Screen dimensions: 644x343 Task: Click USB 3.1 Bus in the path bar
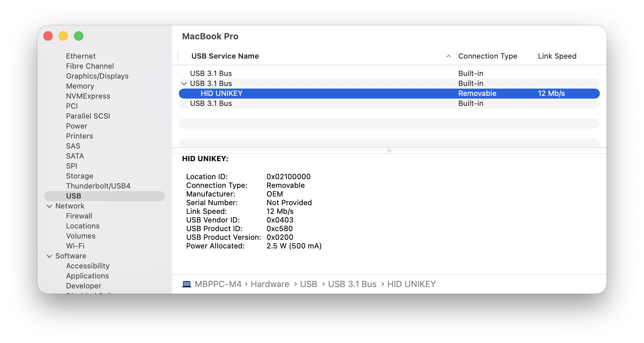tap(352, 284)
